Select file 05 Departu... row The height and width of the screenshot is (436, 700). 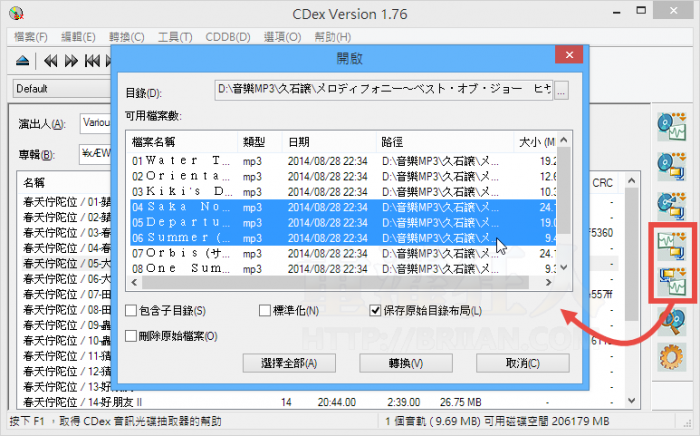point(343,223)
